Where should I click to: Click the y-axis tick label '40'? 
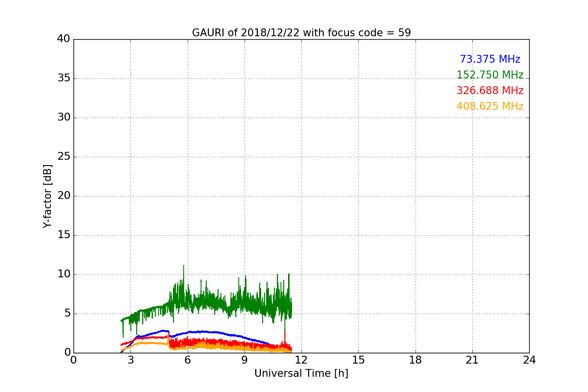pyautogui.click(x=64, y=39)
